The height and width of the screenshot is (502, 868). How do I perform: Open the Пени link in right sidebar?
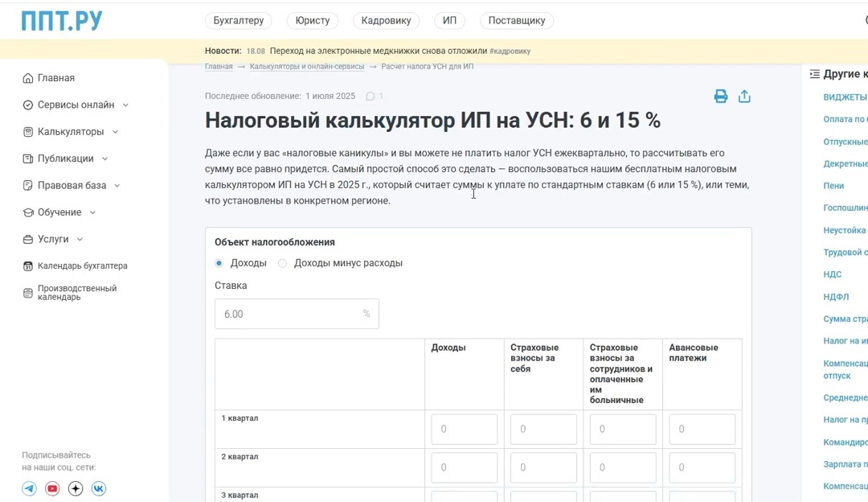point(833,186)
